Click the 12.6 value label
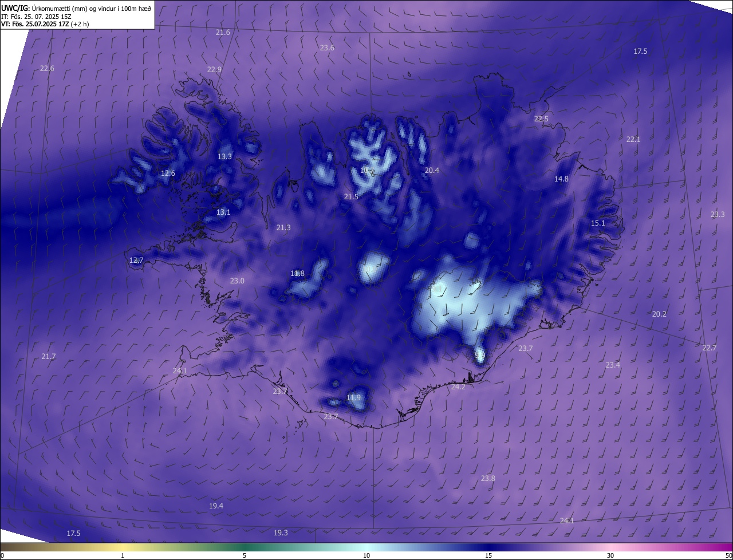The height and width of the screenshot is (560, 733). tap(168, 173)
